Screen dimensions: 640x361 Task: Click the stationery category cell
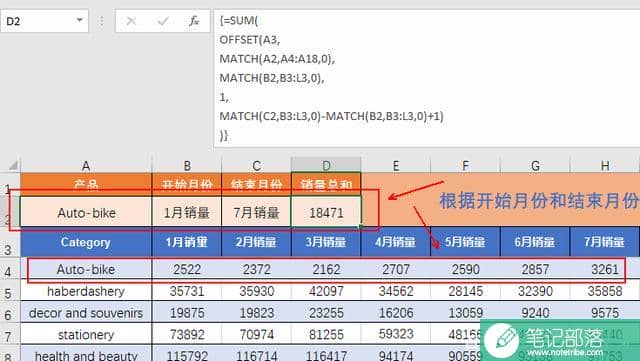[86, 334]
